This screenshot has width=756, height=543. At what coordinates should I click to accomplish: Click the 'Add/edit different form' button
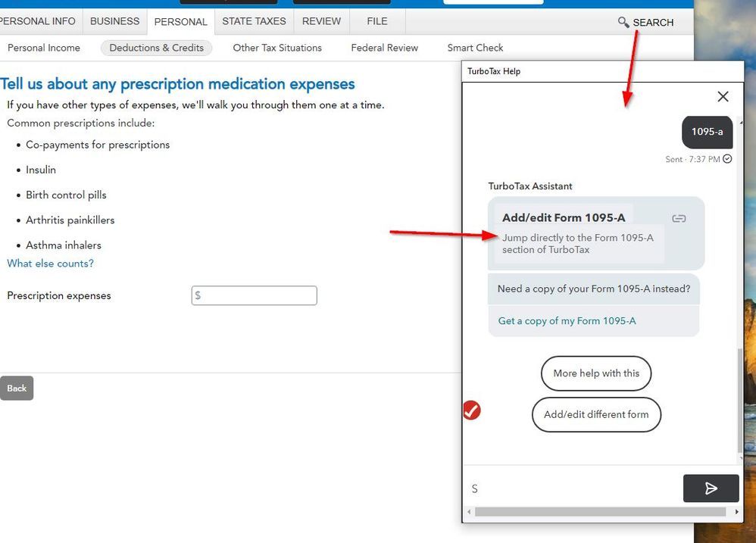tap(596, 414)
